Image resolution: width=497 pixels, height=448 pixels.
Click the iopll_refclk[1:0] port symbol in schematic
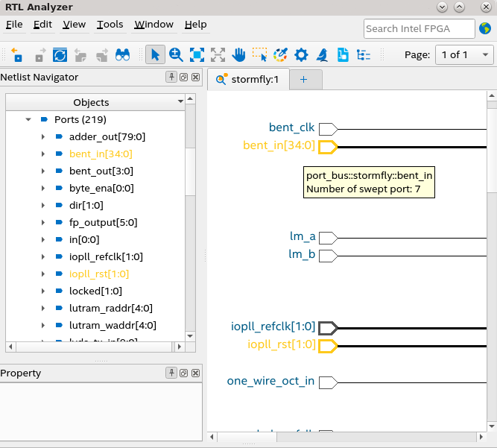328,327
